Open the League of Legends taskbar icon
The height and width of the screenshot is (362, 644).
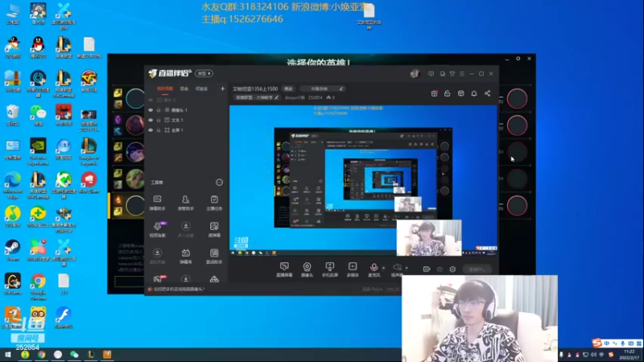click(x=91, y=355)
